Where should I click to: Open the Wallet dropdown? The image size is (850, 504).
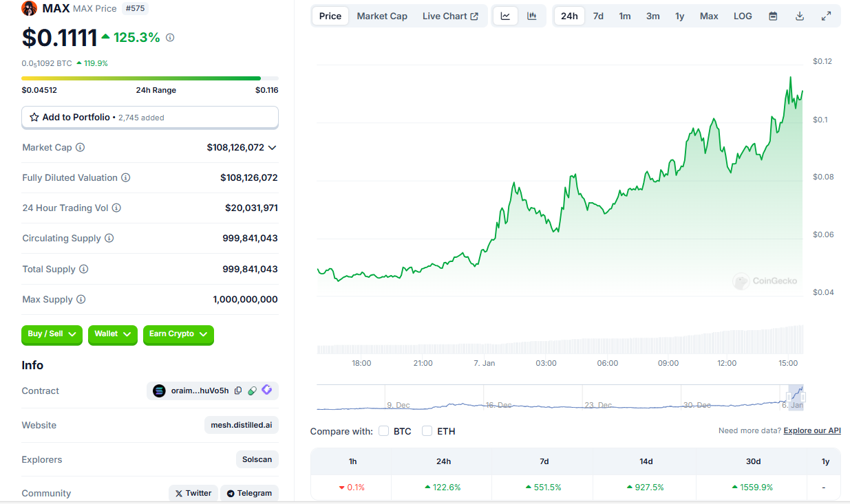point(112,334)
